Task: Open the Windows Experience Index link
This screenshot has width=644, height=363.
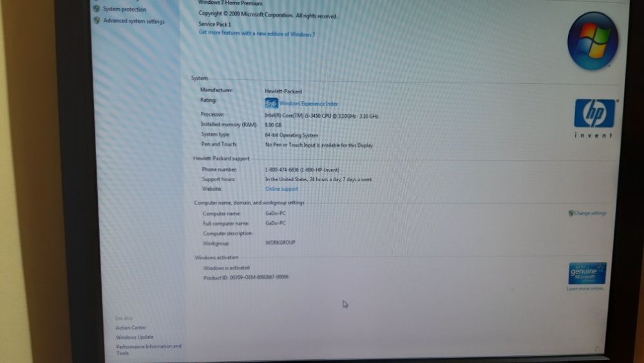Action: pyautogui.click(x=308, y=104)
